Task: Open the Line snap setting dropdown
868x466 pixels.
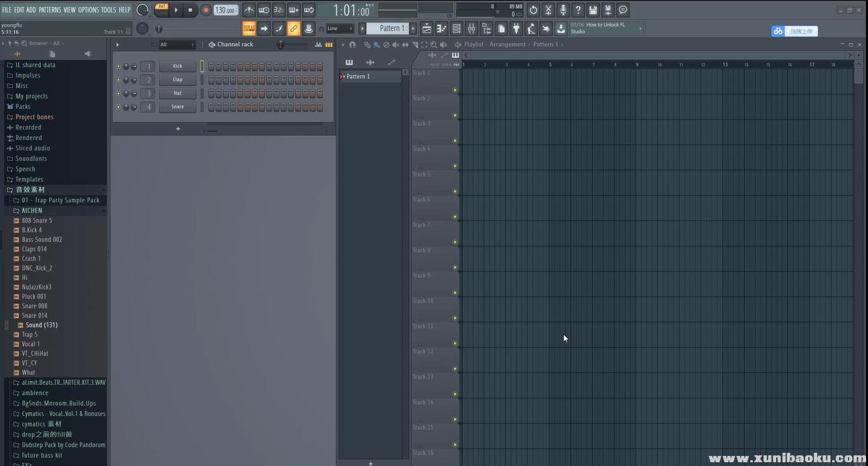Action: 340,29
